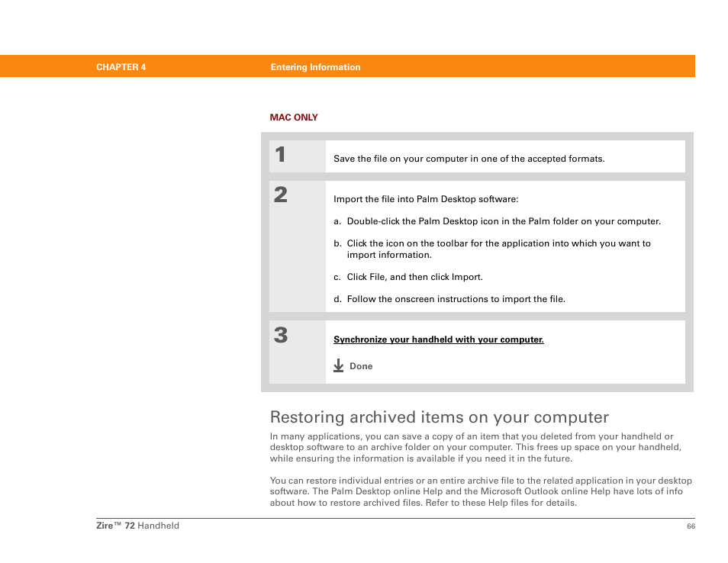Click paragraph starting 'You can restore individual'
728x563 pixels.
pos(481,491)
